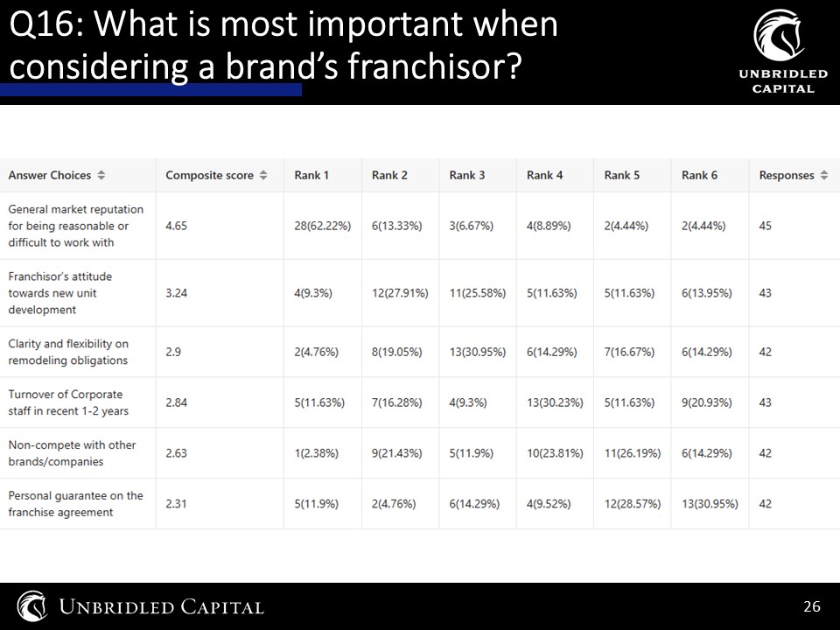Image resolution: width=840 pixels, height=630 pixels.
Task: Click the Composite score header text
Action: pyautogui.click(x=209, y=175)
